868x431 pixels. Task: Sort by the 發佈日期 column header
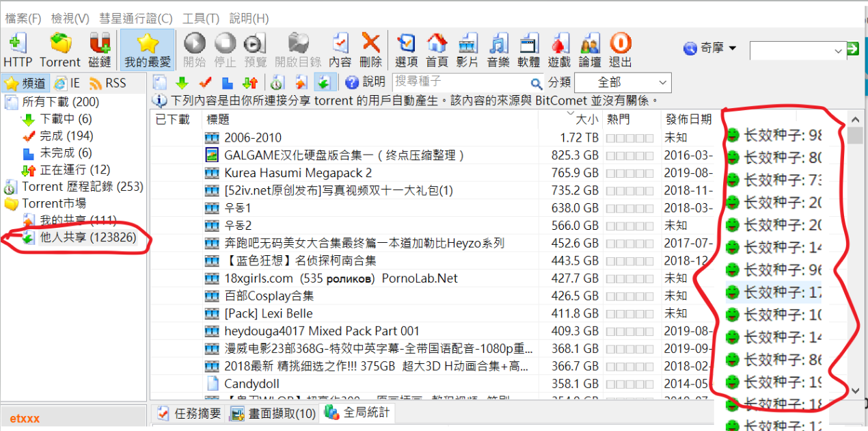(689, 120)
